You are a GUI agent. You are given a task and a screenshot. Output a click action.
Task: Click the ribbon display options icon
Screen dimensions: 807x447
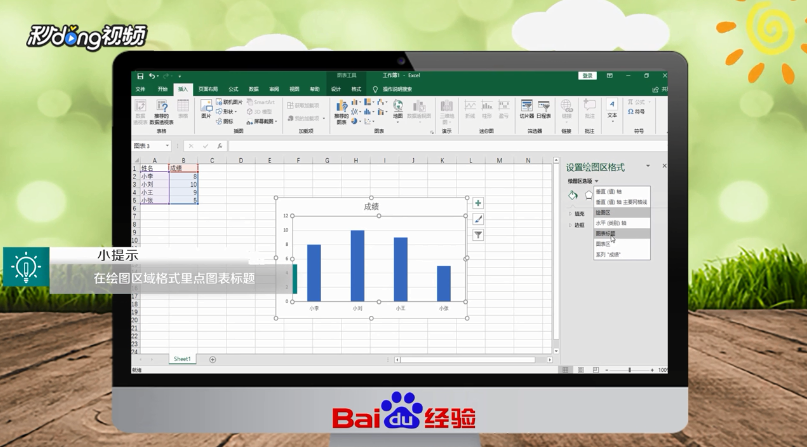[610, 76]
